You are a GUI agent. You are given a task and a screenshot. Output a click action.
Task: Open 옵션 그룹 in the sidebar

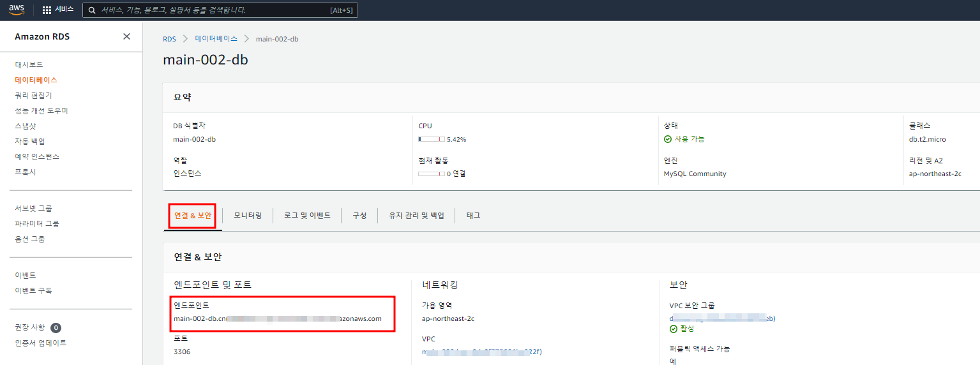(30, 239)
